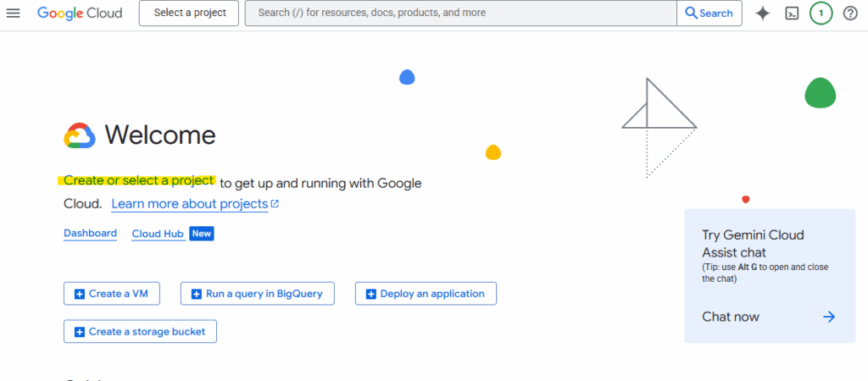The image size is (868, 381).
Task: Open the Dashboard link
Action: click(90, 234)
